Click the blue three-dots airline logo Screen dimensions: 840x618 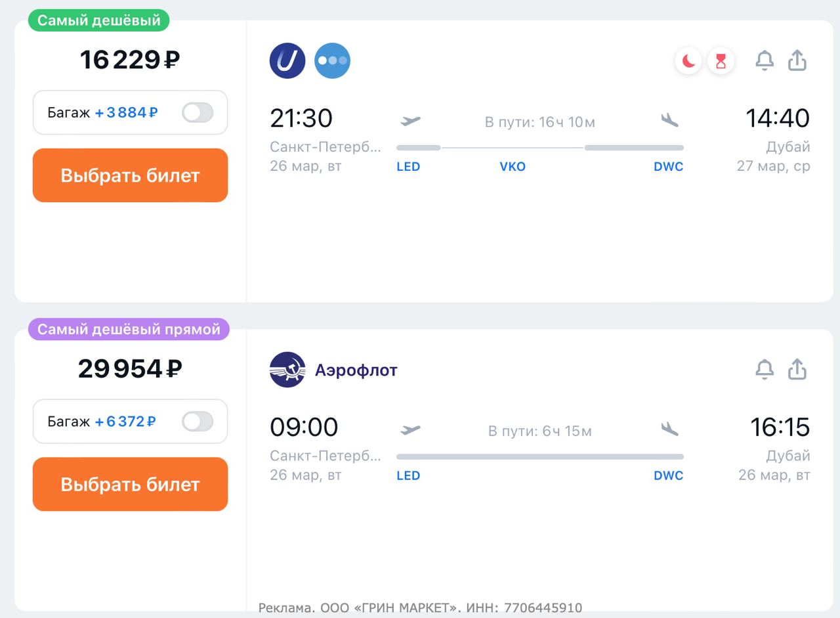pyautogui.click(x=332, y=60)
